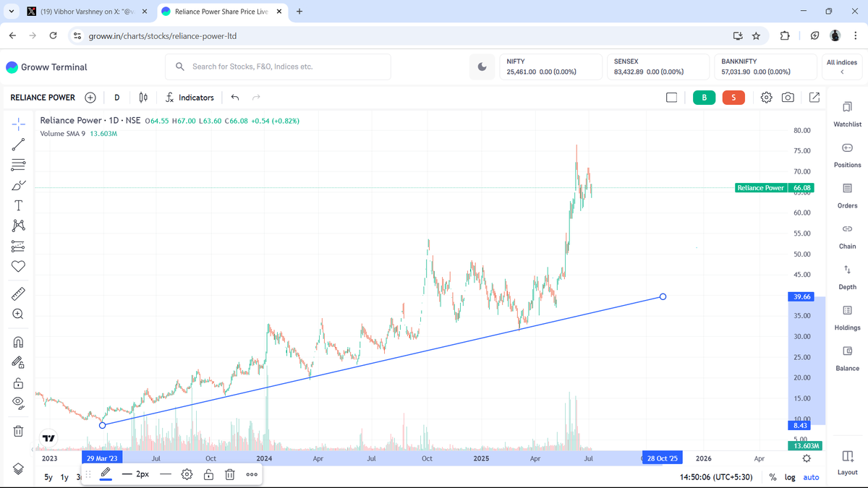Take a chart snapshot with camera icon
The width and height of the screenshot is (868, 488).
pos(788,98)
